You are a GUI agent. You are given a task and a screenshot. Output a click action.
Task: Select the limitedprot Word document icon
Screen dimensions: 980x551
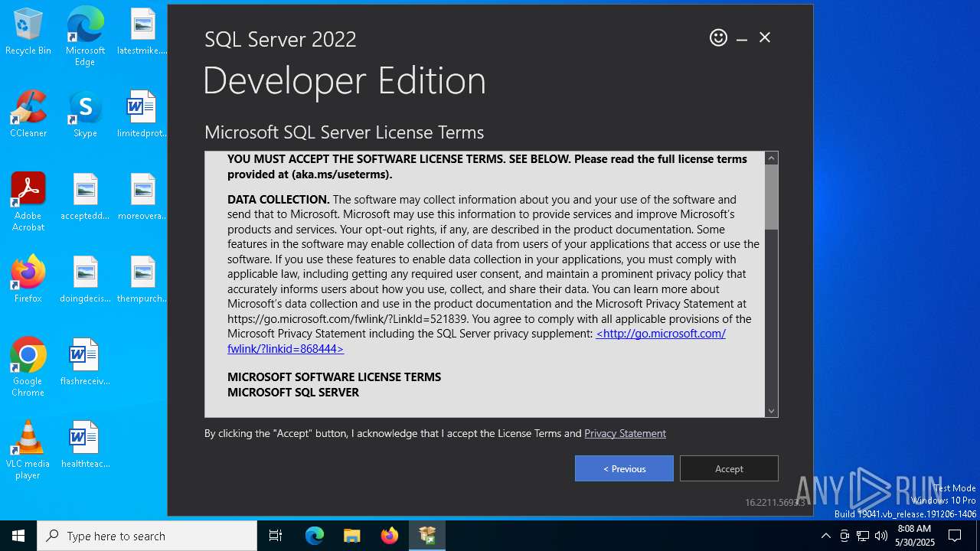(142, 115)
